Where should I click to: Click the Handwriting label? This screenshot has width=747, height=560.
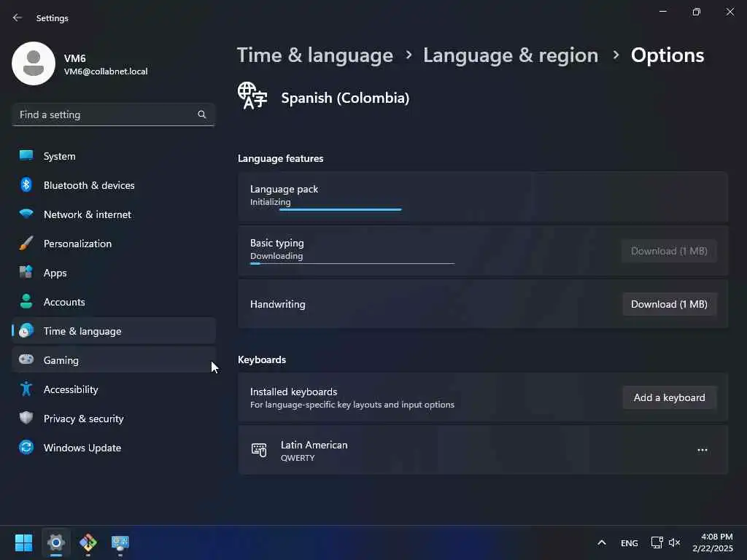point(278,304)
